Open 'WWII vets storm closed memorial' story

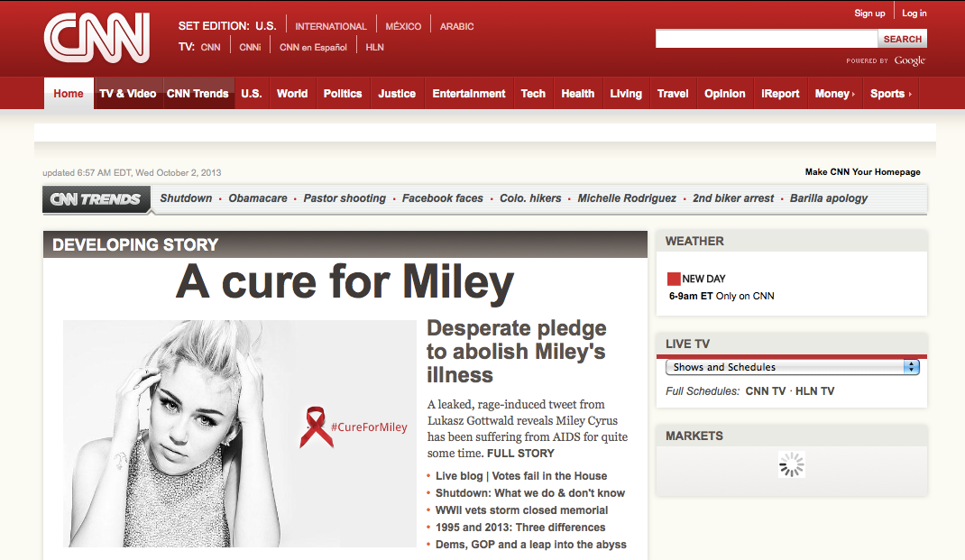point(522,510)
